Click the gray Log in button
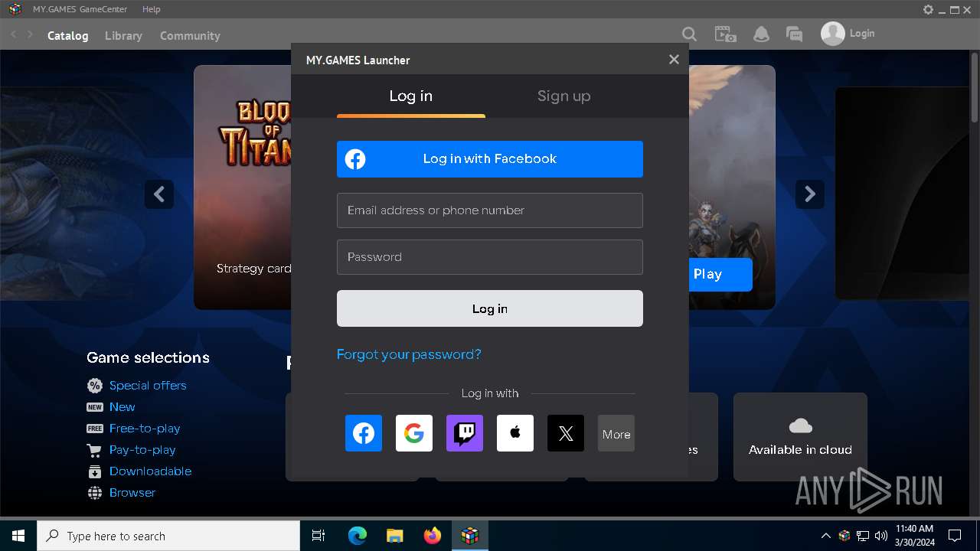Image resolution: width=980 pixels, height=551 pixels. (x=490, y=308)
